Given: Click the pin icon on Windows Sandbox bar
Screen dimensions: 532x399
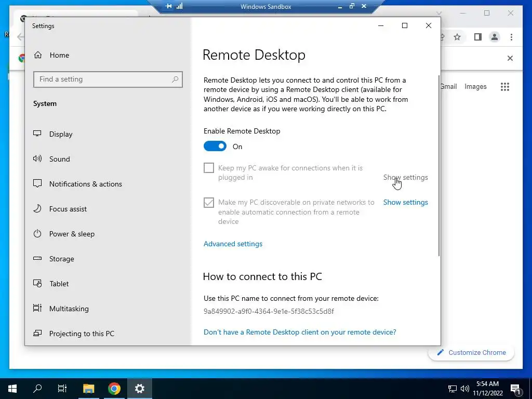Looking at the screenshot, I should click(169, 6).
